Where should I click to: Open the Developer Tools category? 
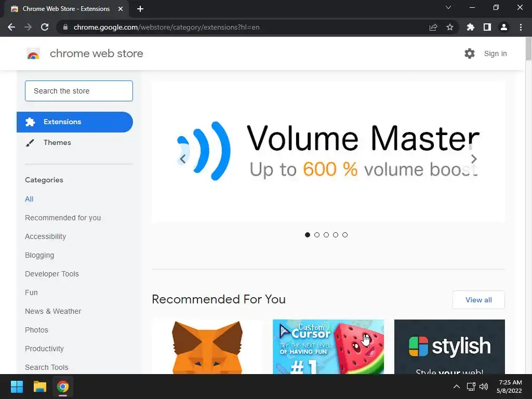pyautogui.click(x=52, y=274)
